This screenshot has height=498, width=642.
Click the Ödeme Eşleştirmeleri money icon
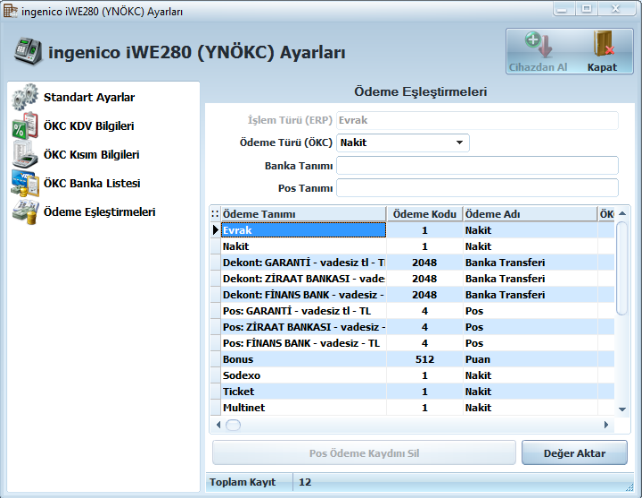click(25, 212)
